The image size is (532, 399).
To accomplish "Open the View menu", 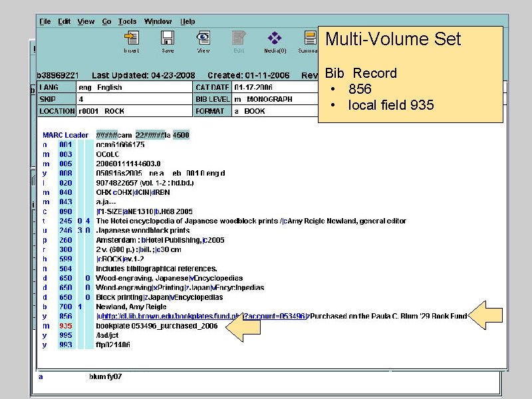I will (86, 21).
